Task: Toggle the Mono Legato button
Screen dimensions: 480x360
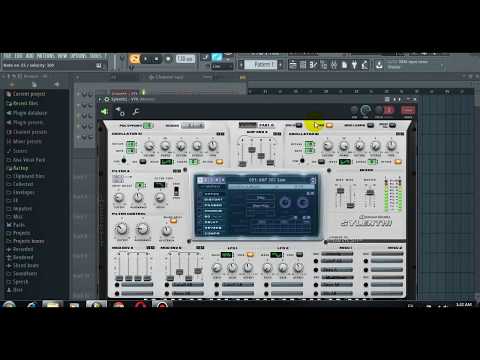Action: 370,125
